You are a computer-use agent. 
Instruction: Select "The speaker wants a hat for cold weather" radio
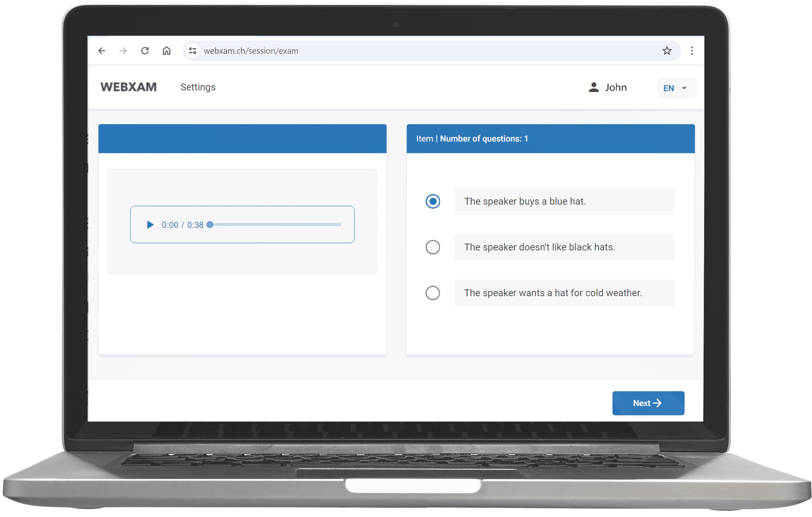(433, 293)
